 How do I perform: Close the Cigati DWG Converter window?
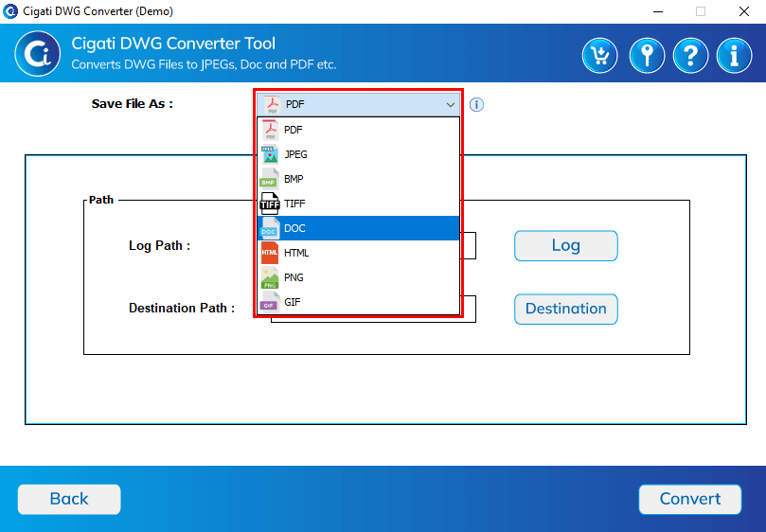point(743,11)
